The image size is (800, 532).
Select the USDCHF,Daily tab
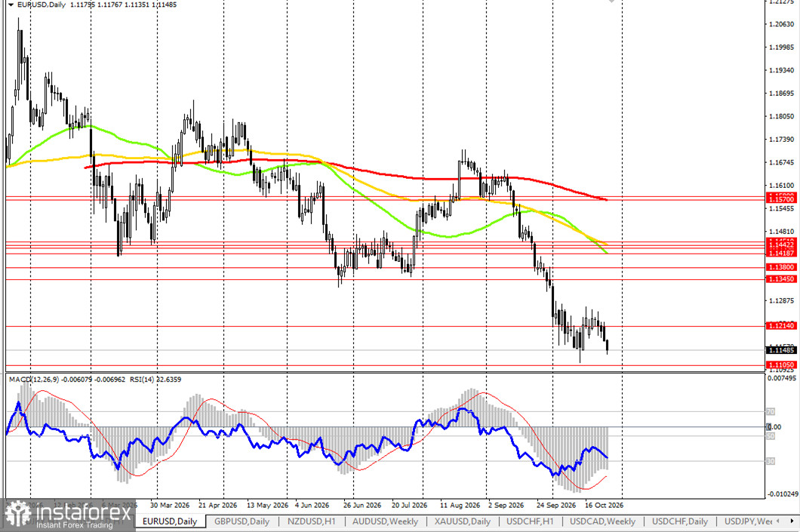tap(680, 521)
